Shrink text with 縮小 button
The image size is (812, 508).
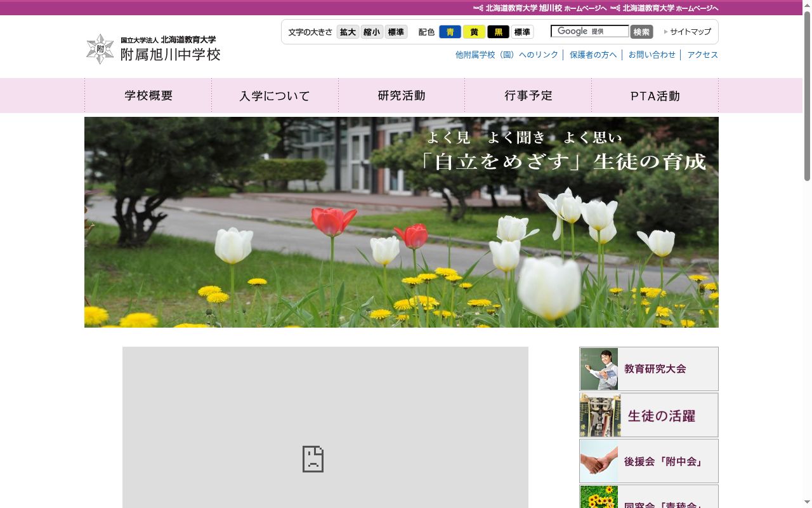point(372,32)
